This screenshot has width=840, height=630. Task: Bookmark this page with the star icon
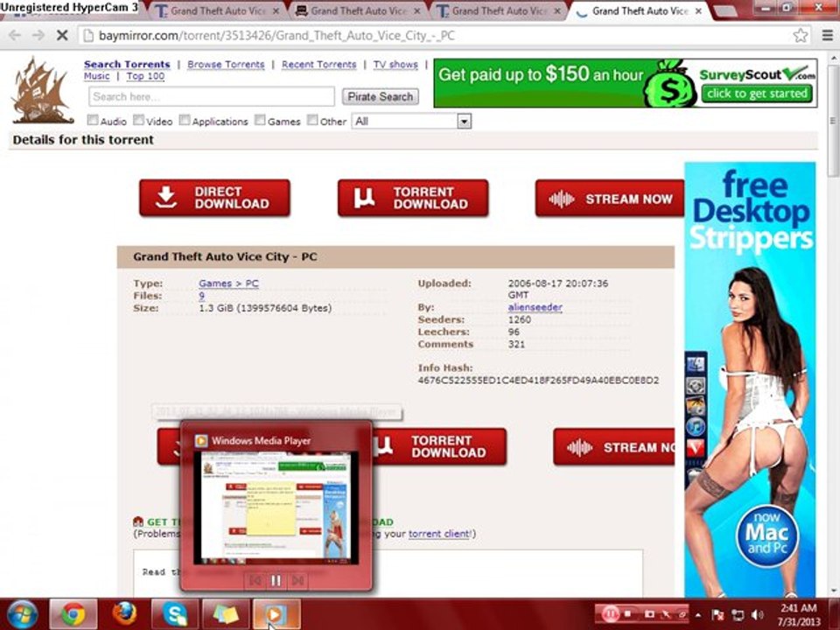click(x=801, y=36)
